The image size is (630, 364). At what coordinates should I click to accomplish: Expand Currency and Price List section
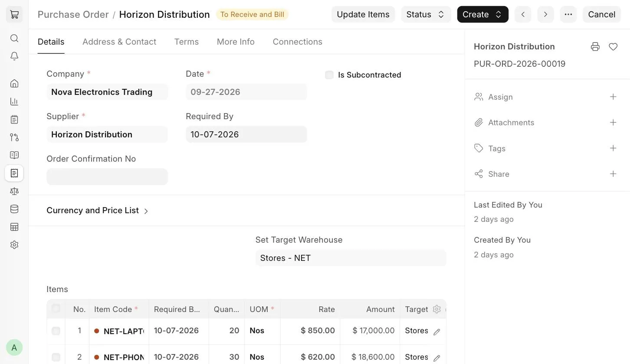[98, 211]
